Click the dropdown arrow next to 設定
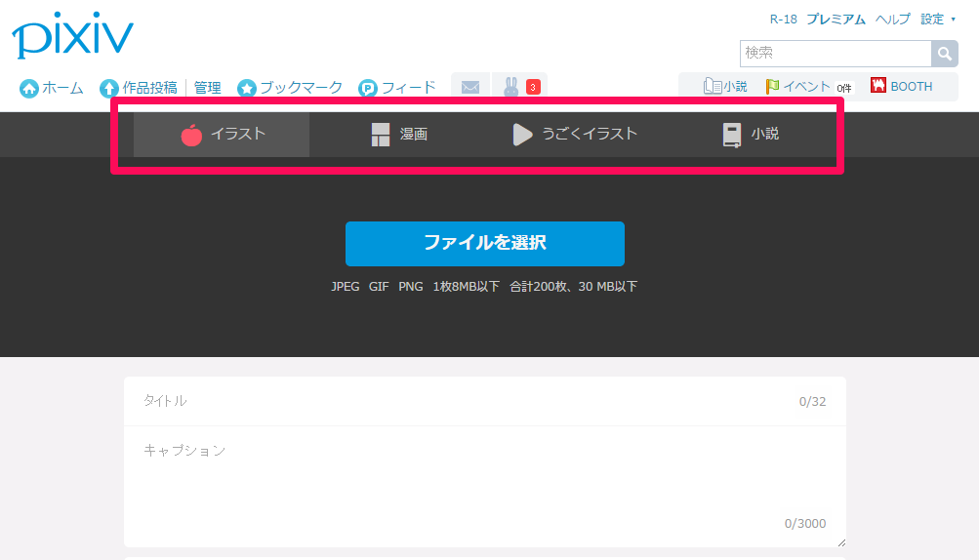The width and height of the screenshot is (979, 560). pos(953,20)
